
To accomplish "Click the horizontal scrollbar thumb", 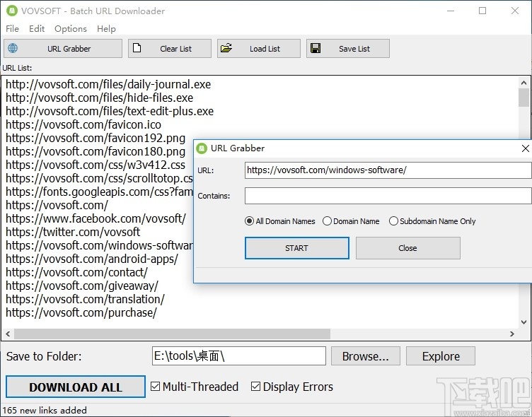I will point(172,334).
